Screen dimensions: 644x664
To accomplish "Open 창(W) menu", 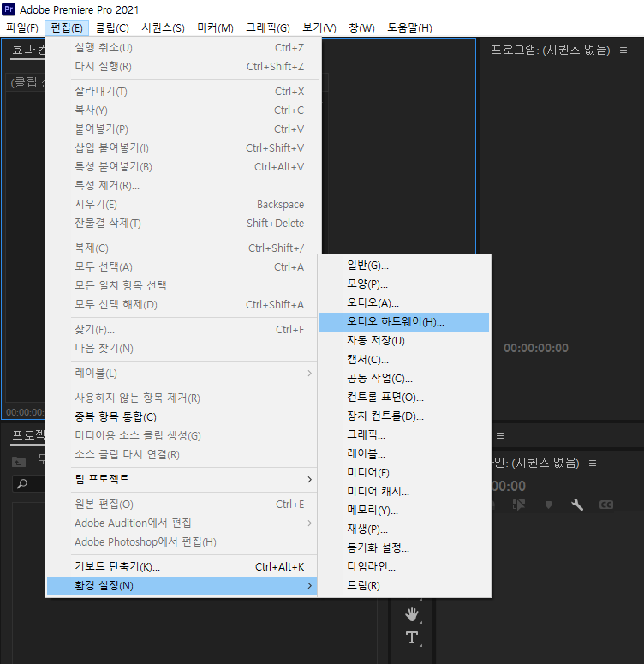I will (x=361, y=28).
